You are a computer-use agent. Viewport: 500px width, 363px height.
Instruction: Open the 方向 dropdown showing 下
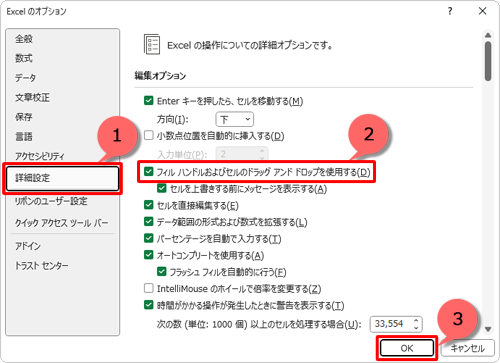(235, 119)
